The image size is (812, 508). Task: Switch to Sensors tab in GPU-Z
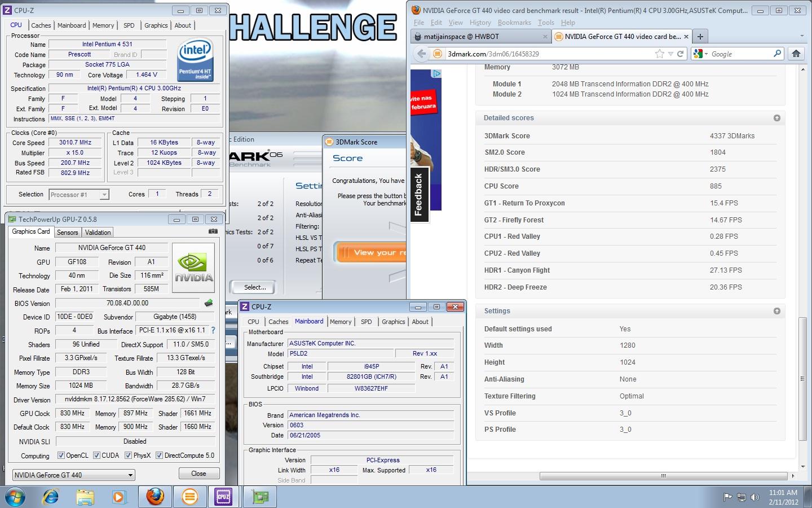coord(68,233)
